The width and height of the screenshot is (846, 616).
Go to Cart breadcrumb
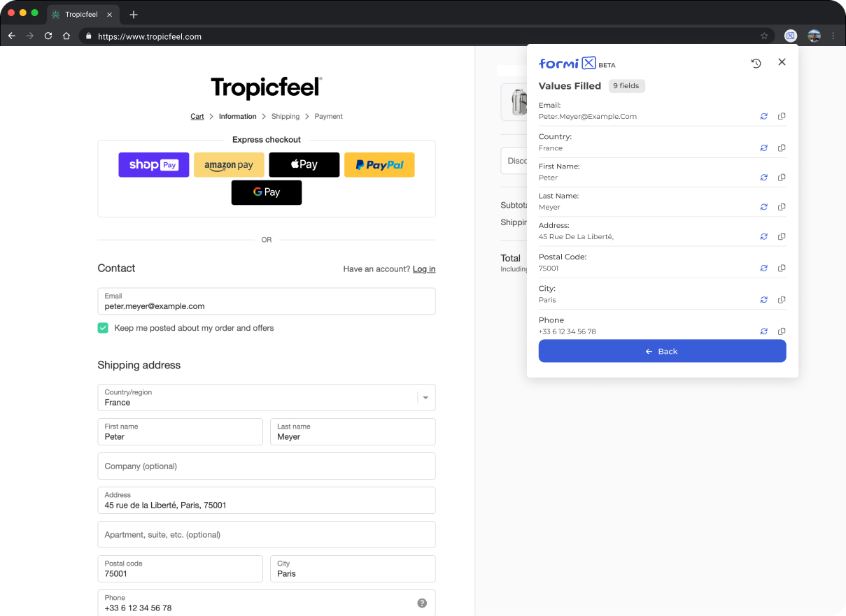pos(197,117)
